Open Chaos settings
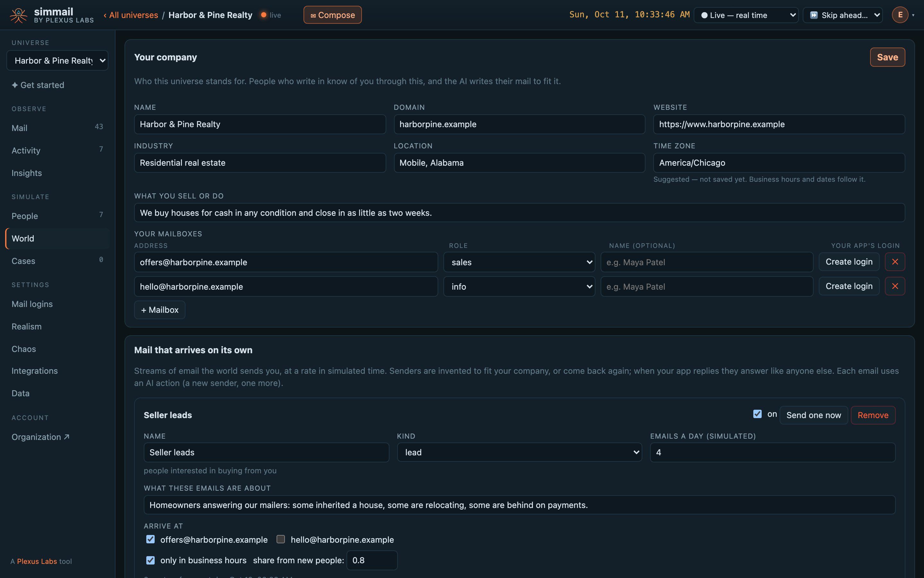 pyautogui.click(x=57, y=349)
